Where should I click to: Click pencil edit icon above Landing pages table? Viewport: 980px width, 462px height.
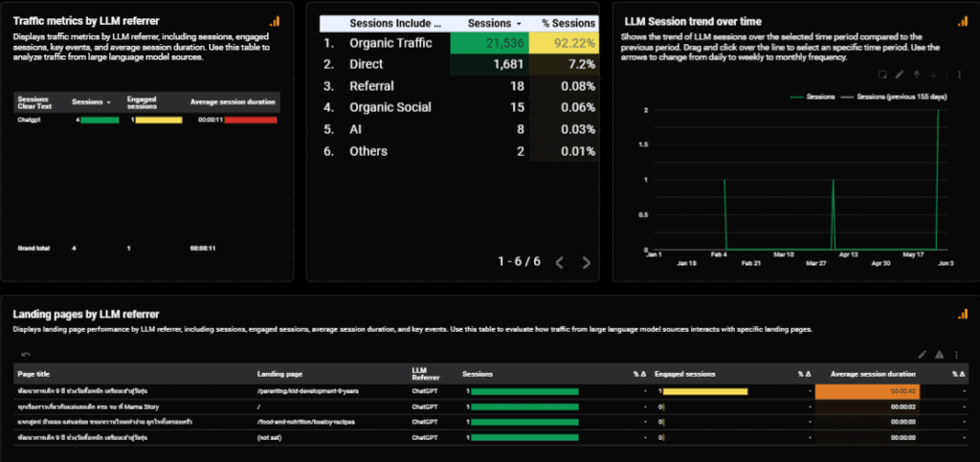923,354
